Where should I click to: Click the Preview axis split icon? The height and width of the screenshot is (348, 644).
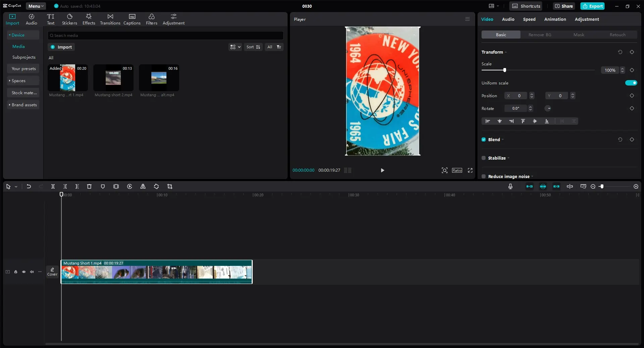[x=570, y=186]
